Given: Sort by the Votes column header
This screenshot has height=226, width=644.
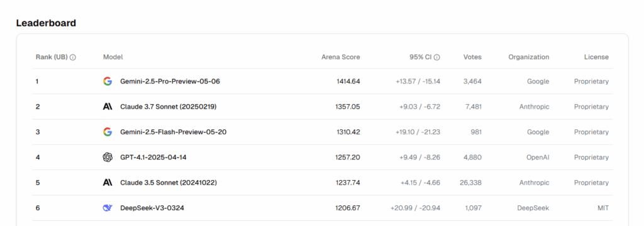Looking at the screenshot, I should 472,57.
